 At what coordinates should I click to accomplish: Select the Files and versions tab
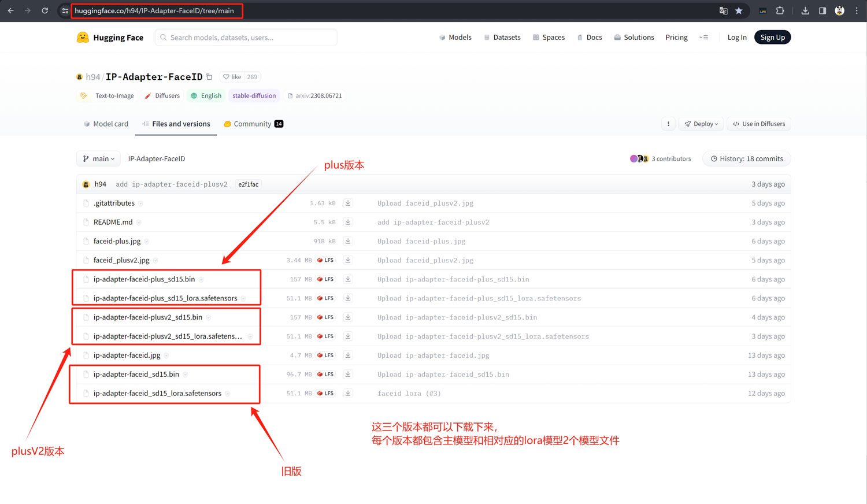(x=176, y=124)
